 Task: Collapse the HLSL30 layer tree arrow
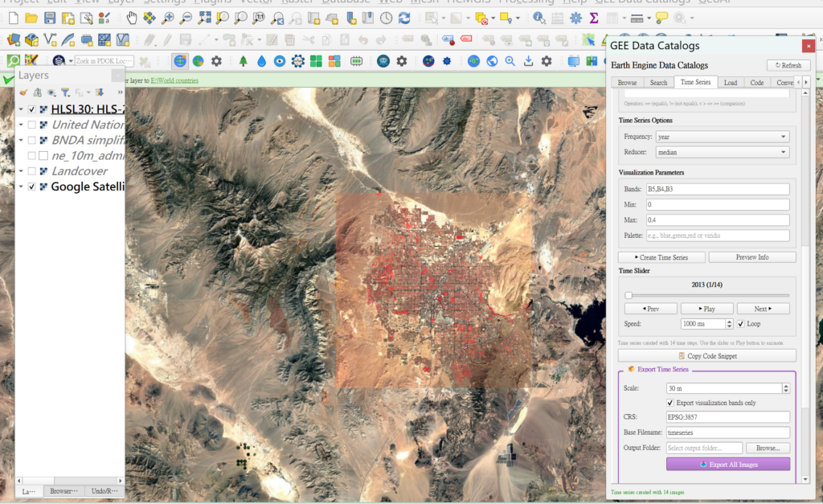pyautogui.click(x=21, y=109)
